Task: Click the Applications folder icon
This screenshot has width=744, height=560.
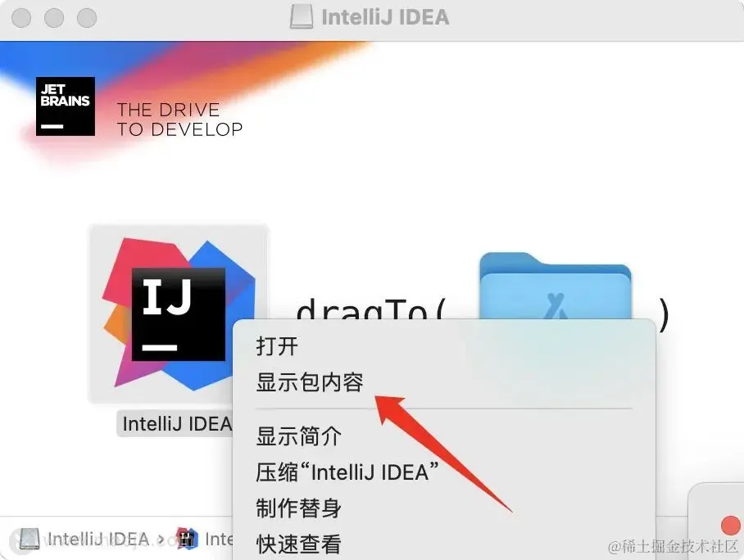Action: coord(556,287)
